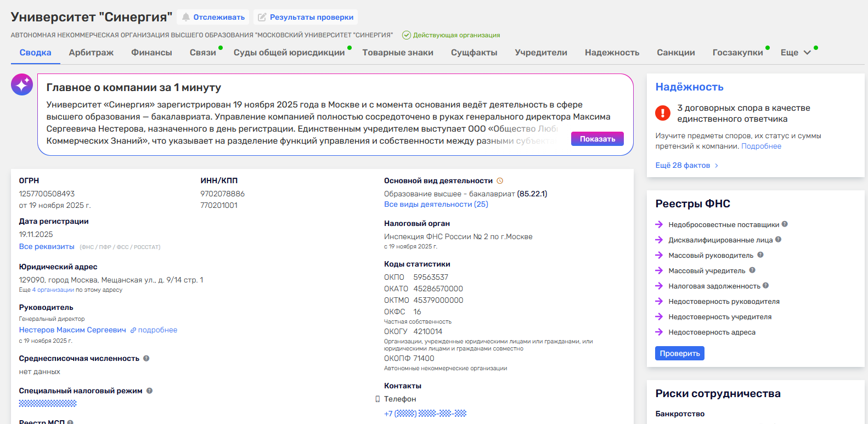Click the ОКПО code 59563537
Image resolution: width=868 pixels, height=424 pixels.
click(431, 278)
